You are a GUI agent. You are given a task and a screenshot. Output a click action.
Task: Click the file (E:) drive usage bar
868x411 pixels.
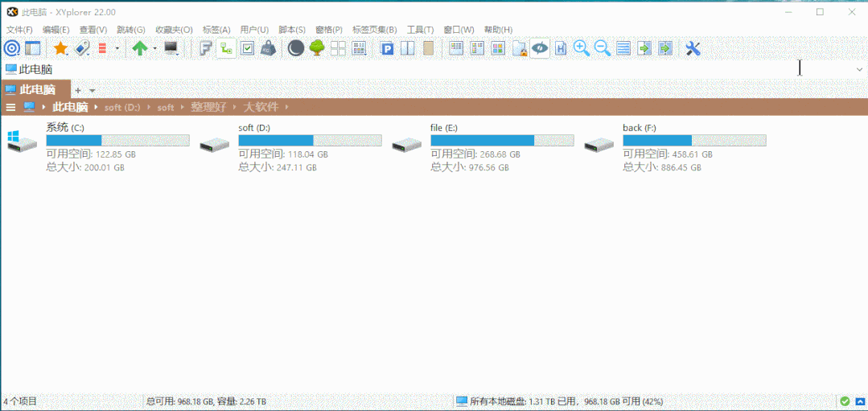pos(502,141)
